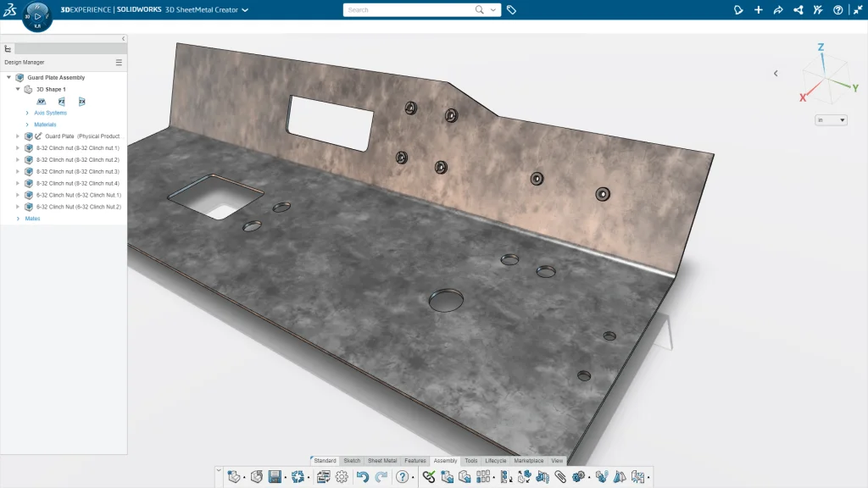868x488 pixels.
Task: Open the Features tab
Action: click(415, 461)
